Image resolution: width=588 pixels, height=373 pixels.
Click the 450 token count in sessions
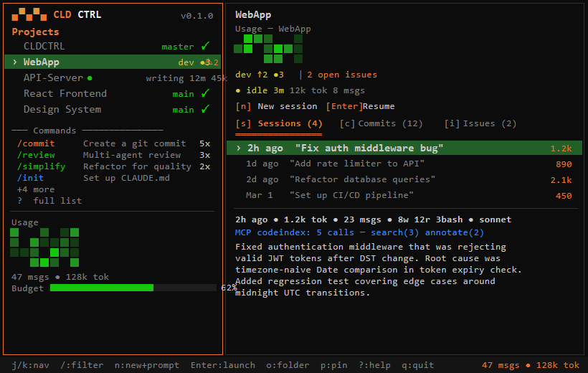coord(564,196)
